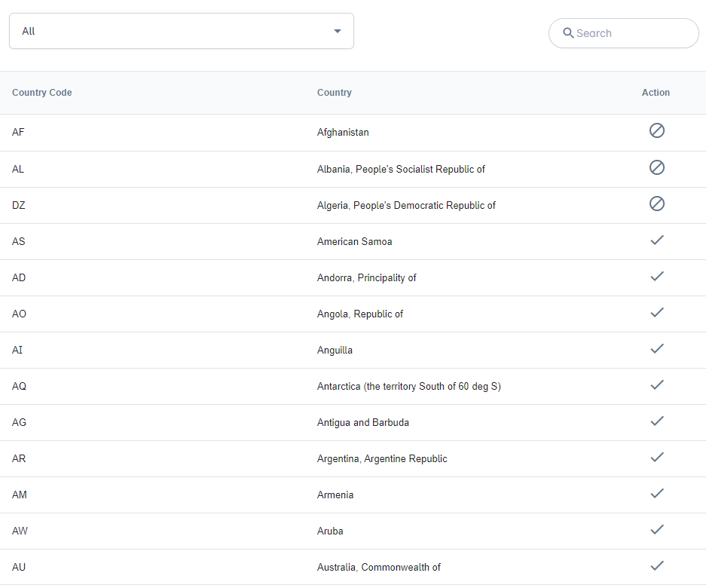
Task: Click the checkmark for Anguilla
Action: coord(657,349)
